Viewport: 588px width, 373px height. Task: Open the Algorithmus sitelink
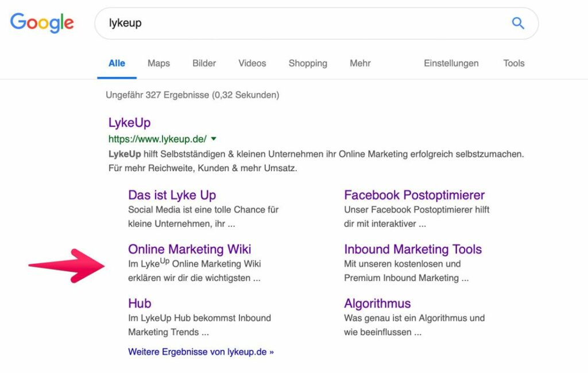[x=376, y=303]
